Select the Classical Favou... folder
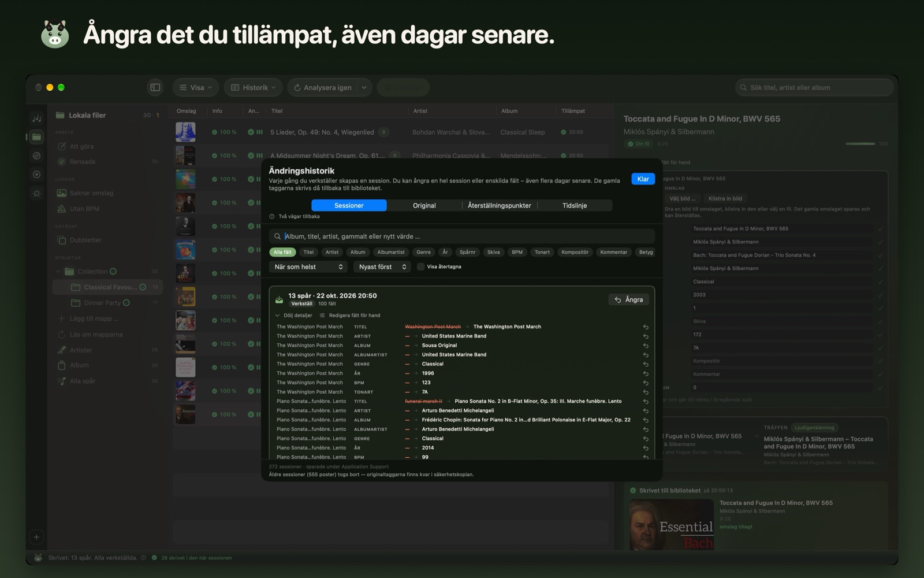The image size is (924, 578). point(107,287)
